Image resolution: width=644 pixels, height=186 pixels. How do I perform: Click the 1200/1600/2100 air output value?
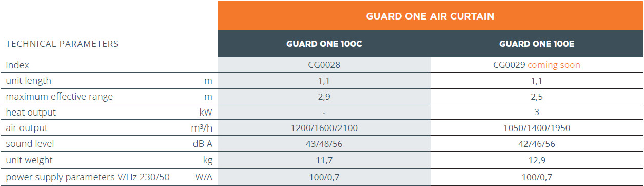(324, 128)
